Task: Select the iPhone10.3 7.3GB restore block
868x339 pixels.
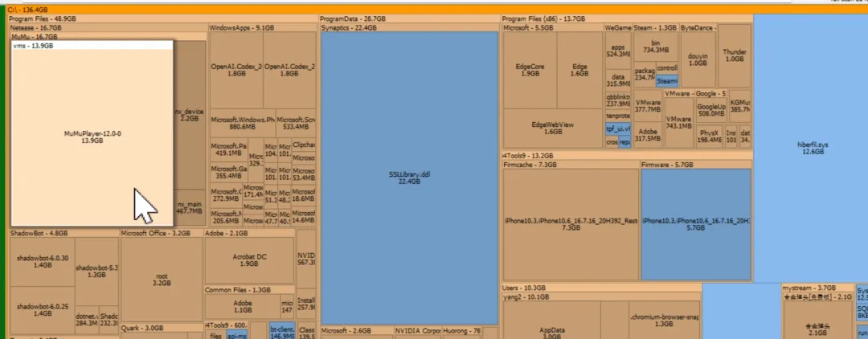Action: pyautogui.click(x=571, y=224)
